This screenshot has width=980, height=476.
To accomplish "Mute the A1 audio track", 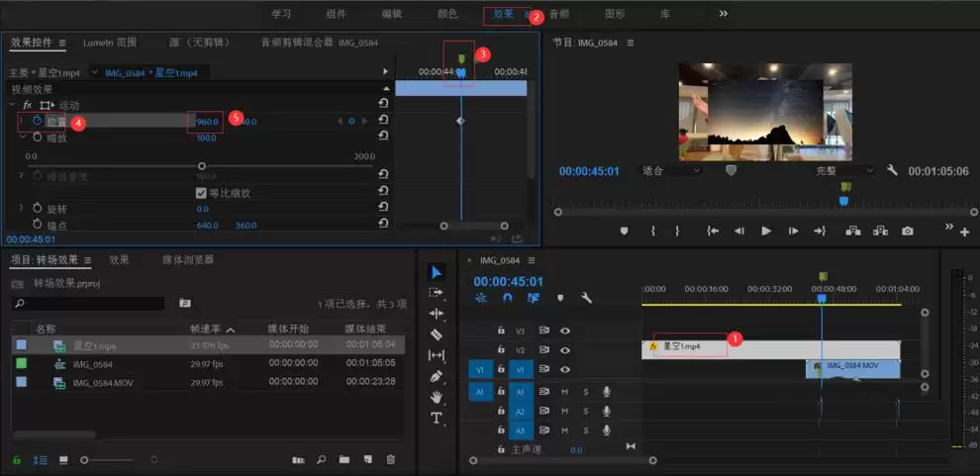I will [564, 392].
